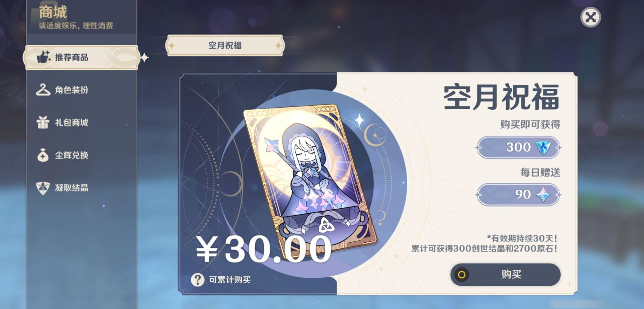644x309 pixels.
Task: Click the thumbs-up icon beside 推荐商品
Action: tap(44, 57)
